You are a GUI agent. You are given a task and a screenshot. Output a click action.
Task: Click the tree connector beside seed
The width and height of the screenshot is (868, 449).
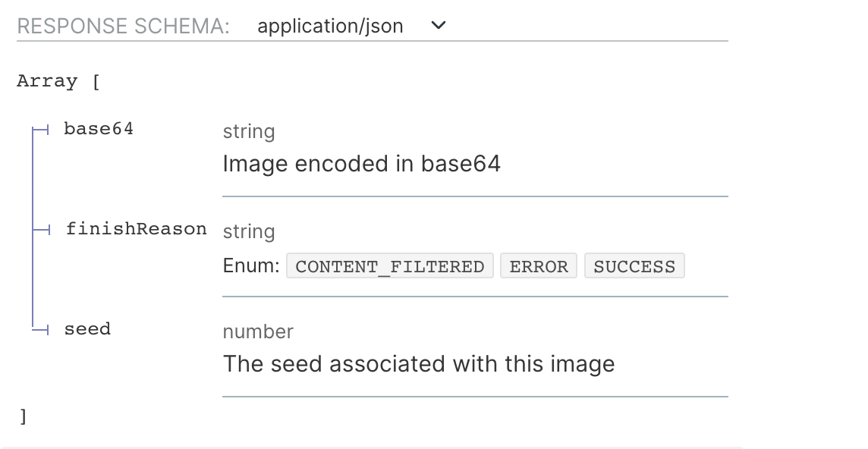41,330
